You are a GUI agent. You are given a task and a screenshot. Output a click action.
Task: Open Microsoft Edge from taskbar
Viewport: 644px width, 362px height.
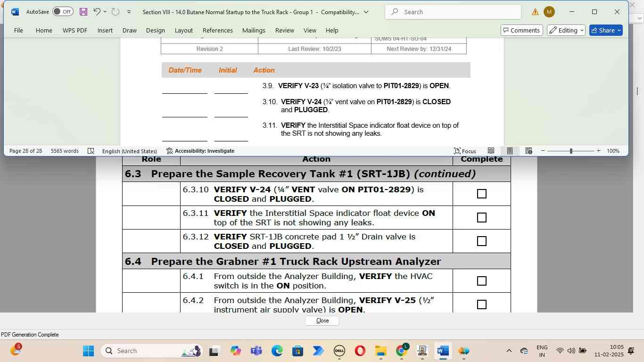coord(277,351)
